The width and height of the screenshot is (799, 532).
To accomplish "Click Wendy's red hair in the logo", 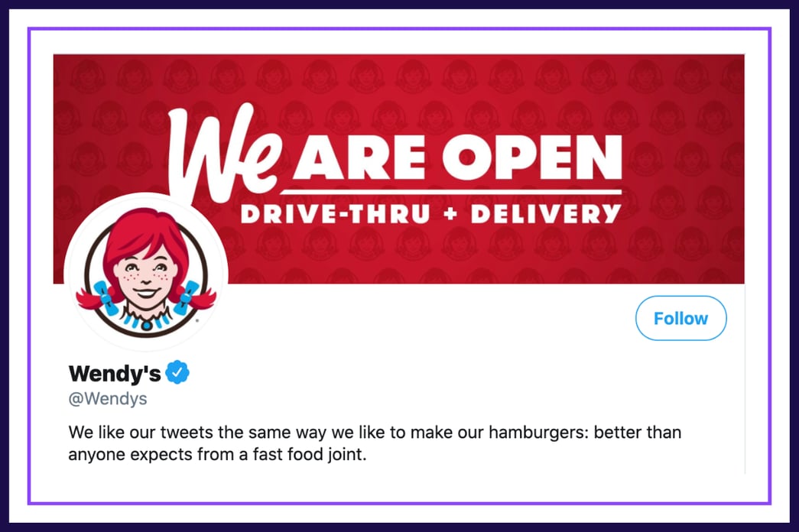I will pyautogui.click(x=146, y=232).
